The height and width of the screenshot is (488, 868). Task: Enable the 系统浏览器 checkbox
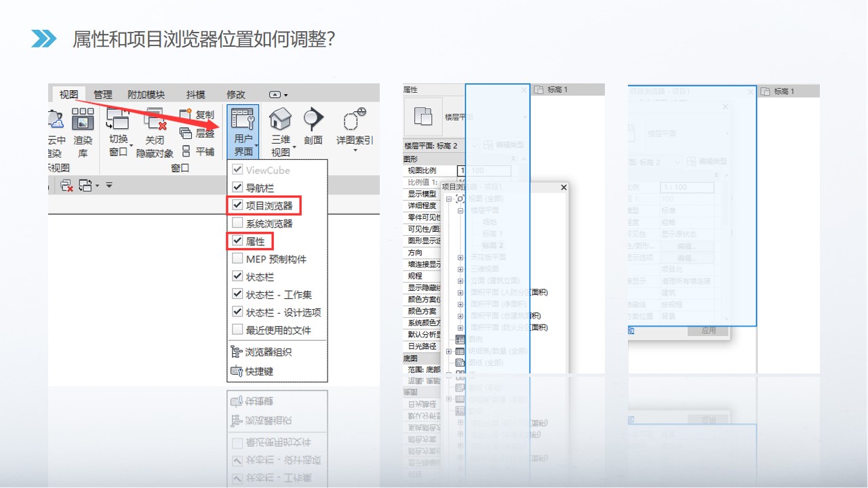click(237, 222)
